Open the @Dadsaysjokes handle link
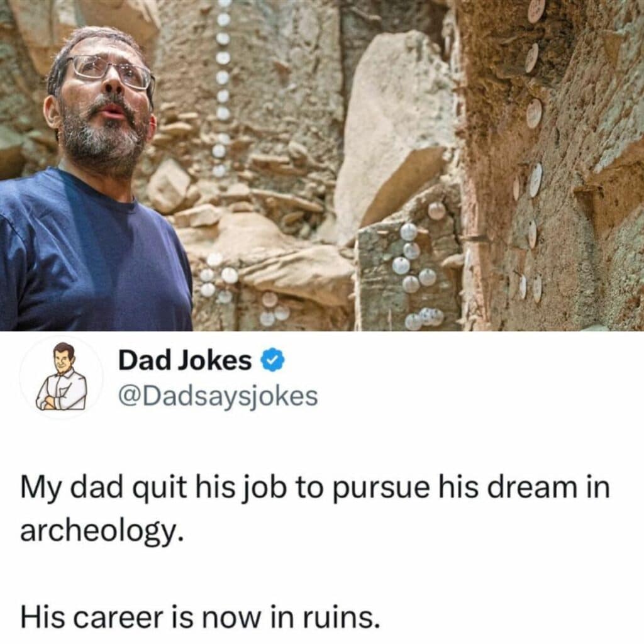The width and height of the screenshot is (644, 644). (218, 396)
